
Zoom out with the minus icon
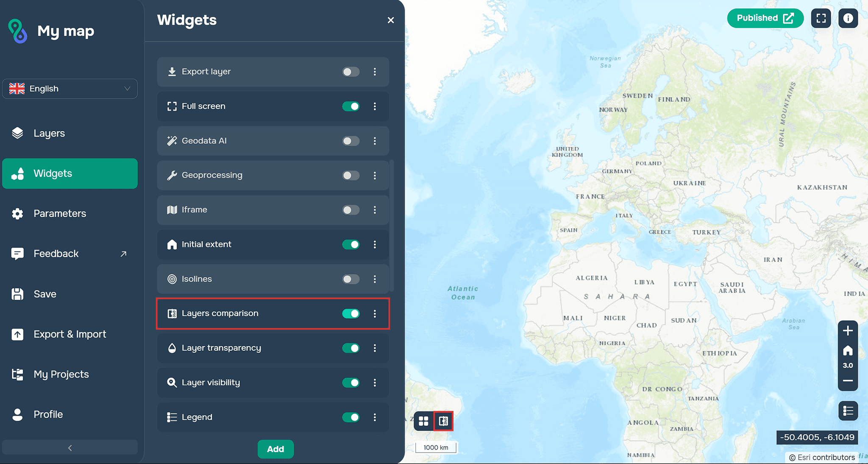click(848, 381)
